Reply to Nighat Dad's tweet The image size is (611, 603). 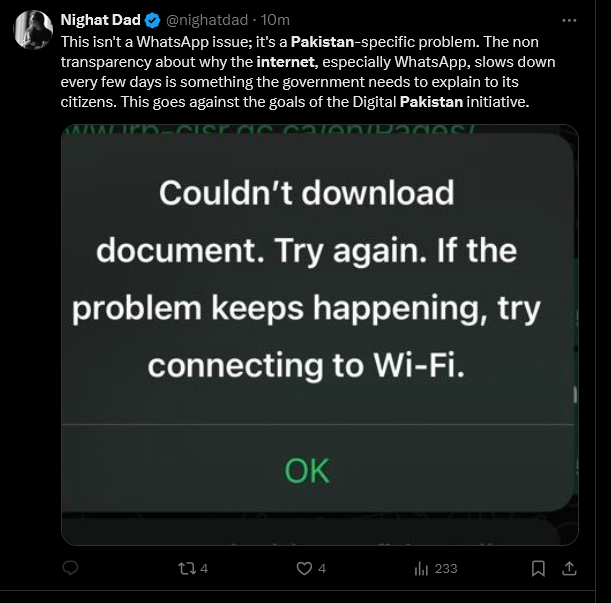click(70, 568)
